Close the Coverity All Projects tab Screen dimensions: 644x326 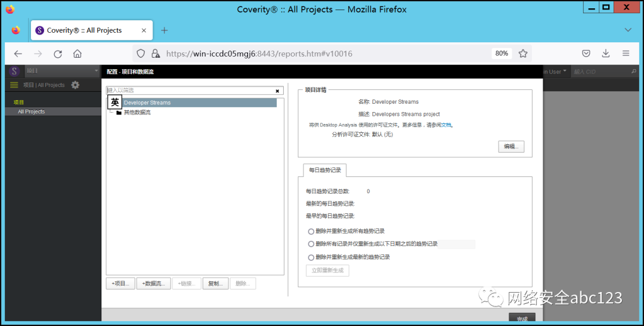[144, 30]
